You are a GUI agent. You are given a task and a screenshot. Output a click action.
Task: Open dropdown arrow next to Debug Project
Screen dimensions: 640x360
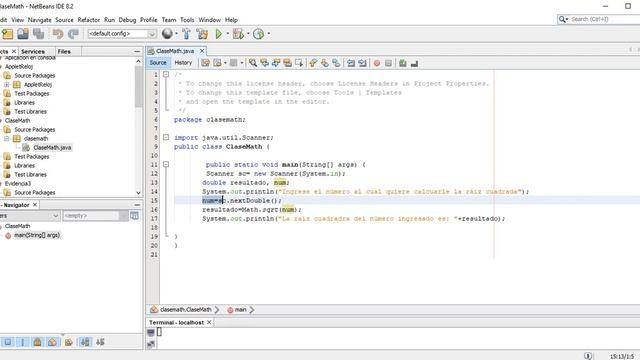[248, 34]
